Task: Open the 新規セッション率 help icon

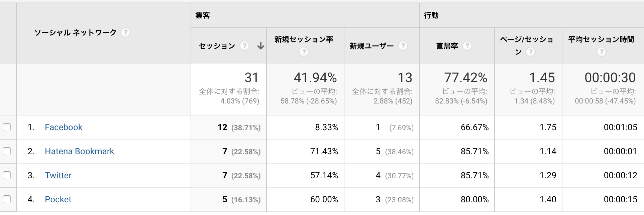Action: [x=304, y=52]
